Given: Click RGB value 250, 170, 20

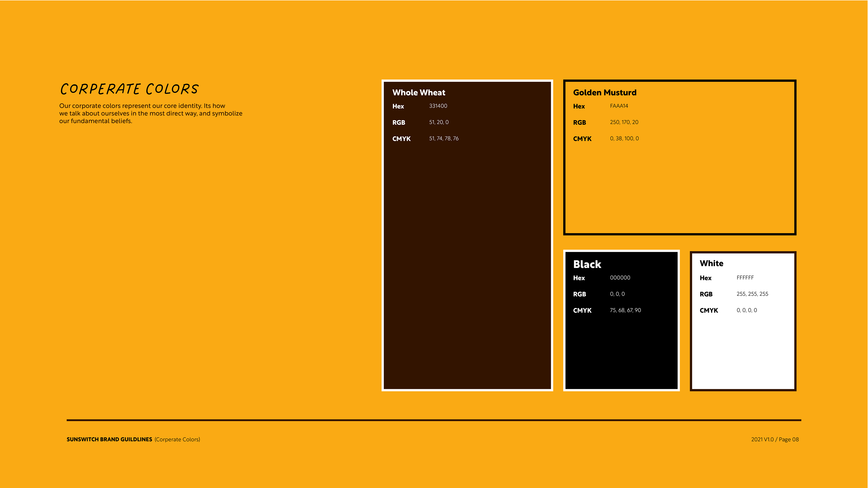Looking at the screenshot, I should 624,122.
